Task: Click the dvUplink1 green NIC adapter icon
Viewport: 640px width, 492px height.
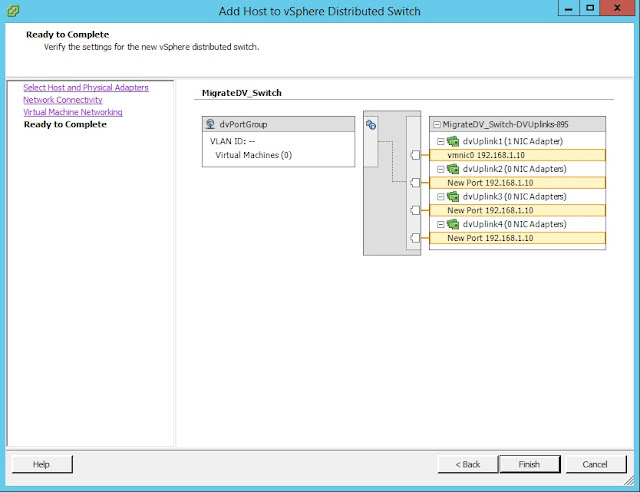Action: [453, 141]
